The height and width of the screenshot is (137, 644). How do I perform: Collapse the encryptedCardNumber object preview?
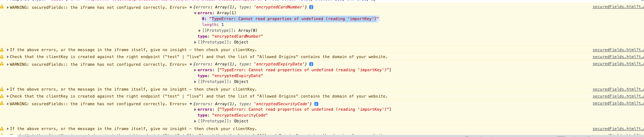click(x=191, y=7)
